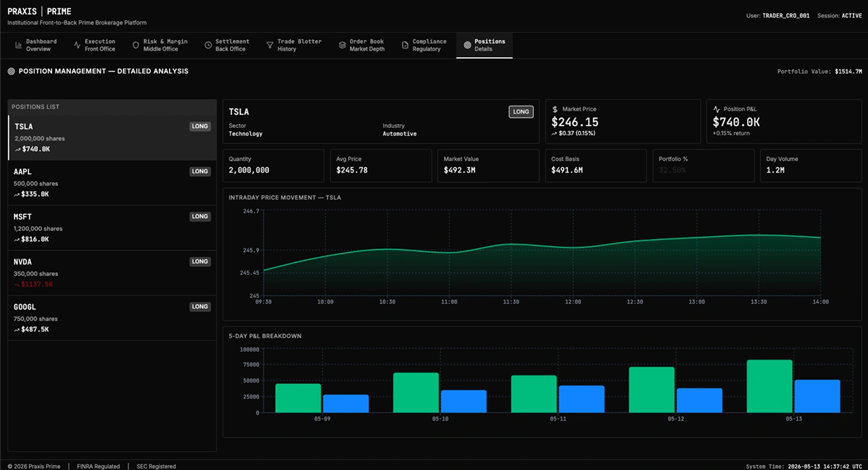Select the Positions Details tab
The image size is (868, 470).
point(484,45)
